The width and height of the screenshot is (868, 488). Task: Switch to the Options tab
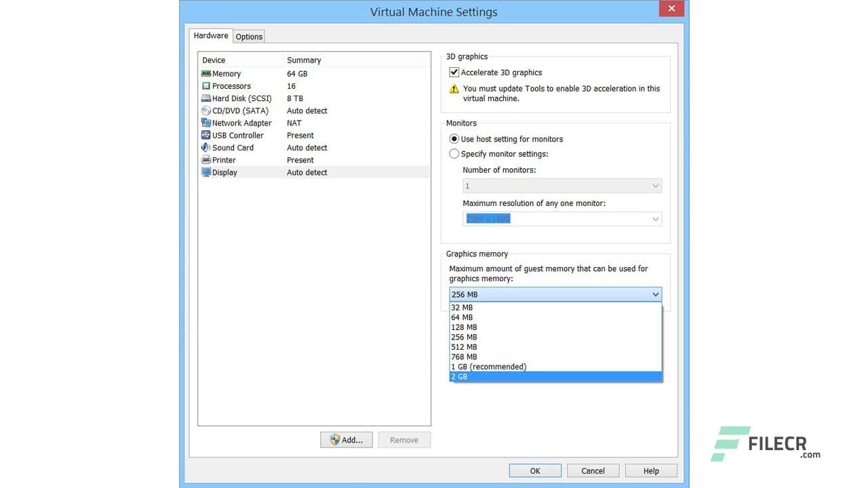coord(249,37)
